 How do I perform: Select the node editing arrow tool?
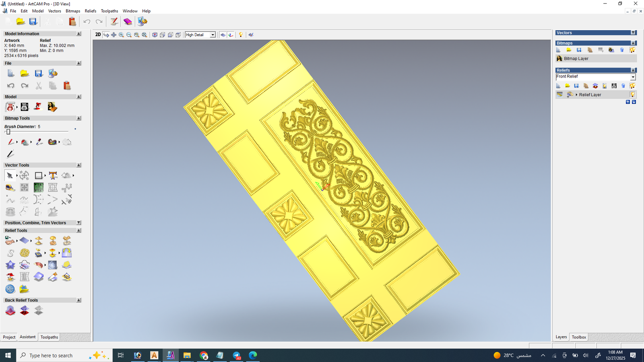click(x=10, y=175)
